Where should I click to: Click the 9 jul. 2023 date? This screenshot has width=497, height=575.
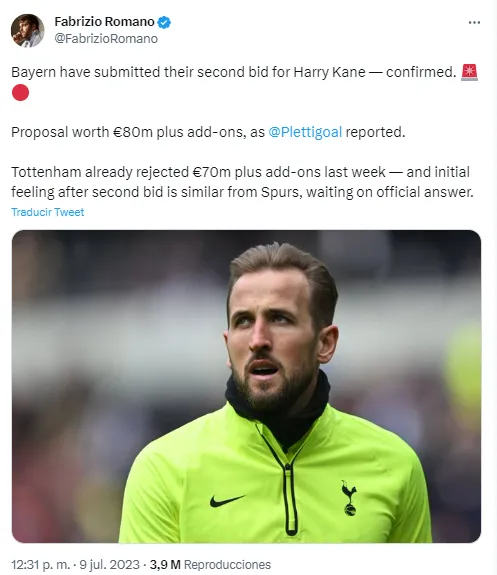pos(109,565)
